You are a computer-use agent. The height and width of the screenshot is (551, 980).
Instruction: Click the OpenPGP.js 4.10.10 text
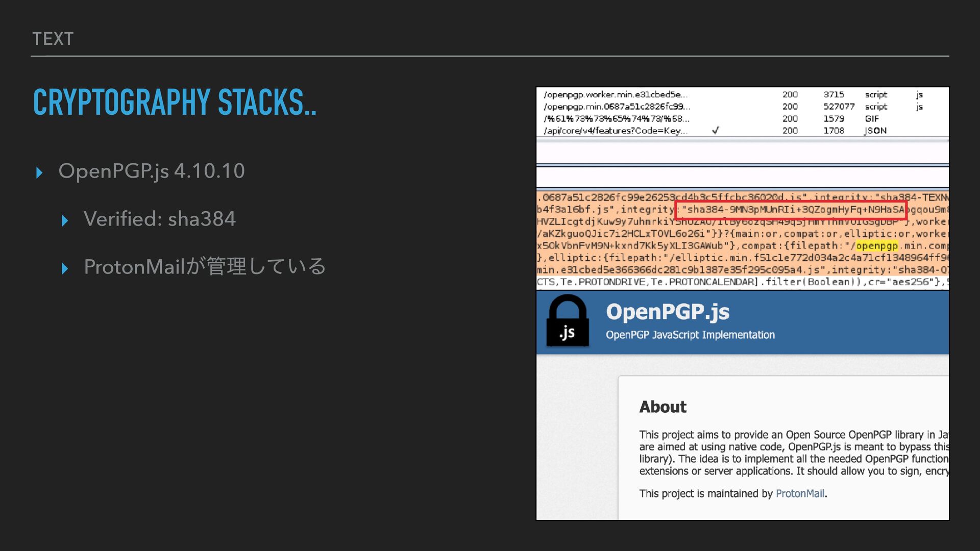click(152, 171)
